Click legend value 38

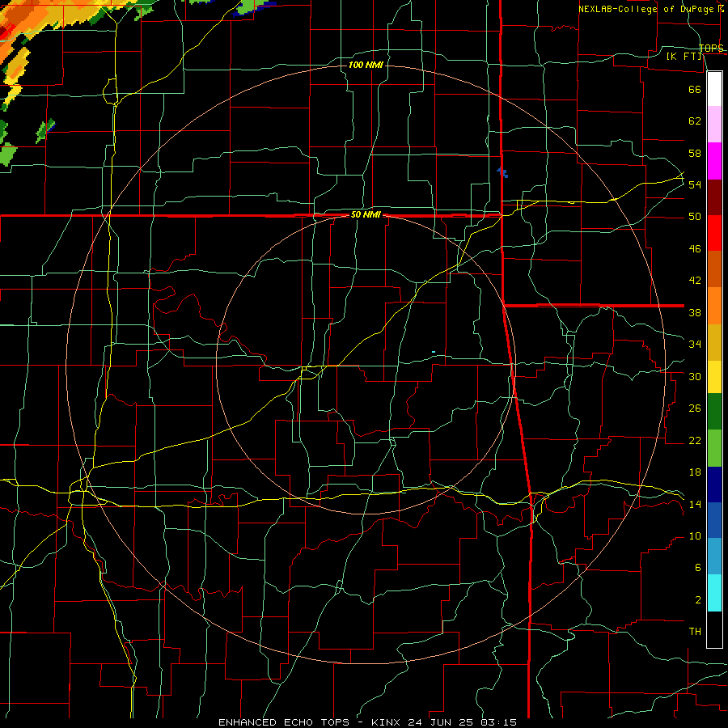(x=695, y=312)
